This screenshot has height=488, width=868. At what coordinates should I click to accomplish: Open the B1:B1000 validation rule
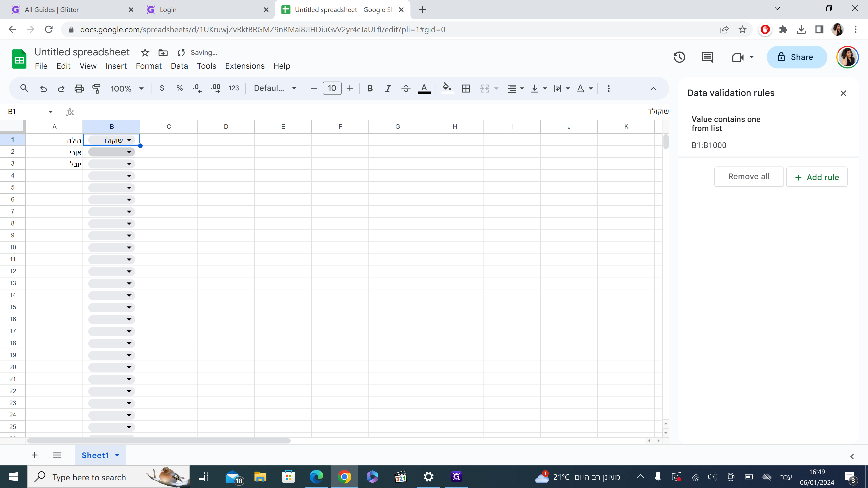[768, 133]
